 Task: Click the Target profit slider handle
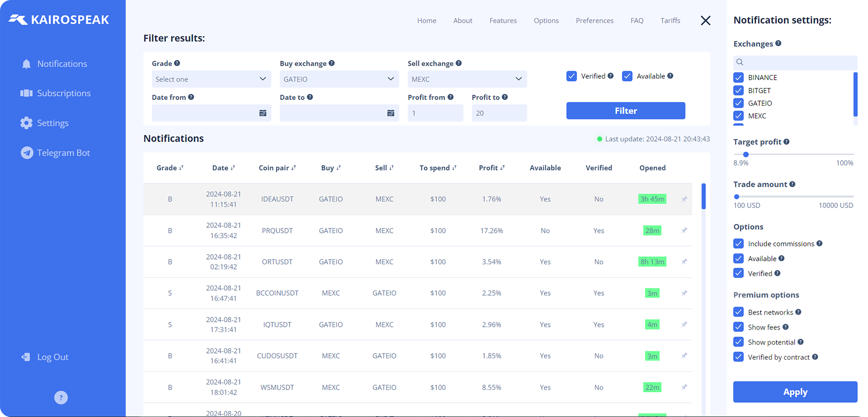click(746, 155)
